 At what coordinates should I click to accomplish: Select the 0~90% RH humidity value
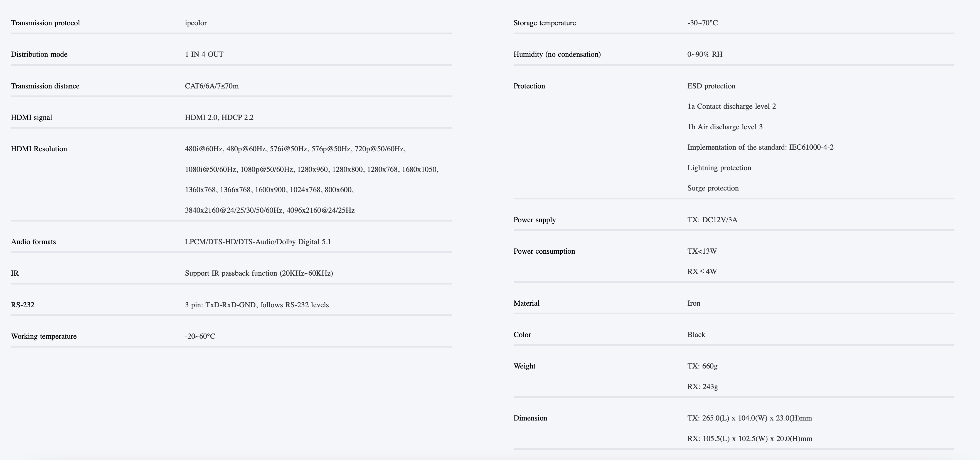[x=705, y=54]
